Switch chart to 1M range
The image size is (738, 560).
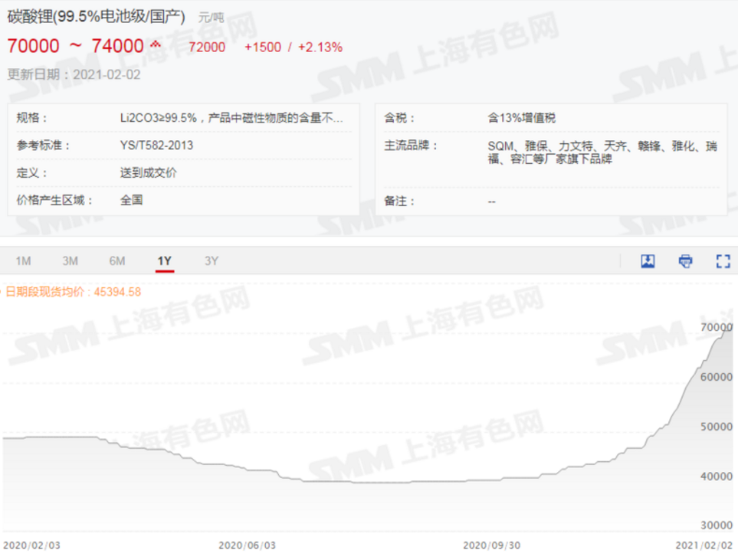click(x=23, y=260)
